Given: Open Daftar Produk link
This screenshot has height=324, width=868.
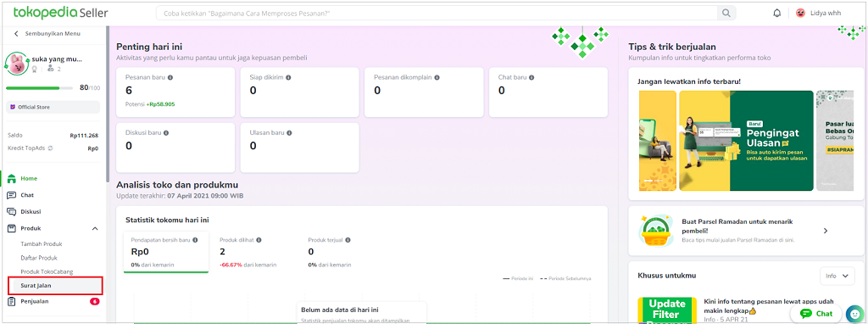Looking at the screenshot, I should click(x=39, y=258).
